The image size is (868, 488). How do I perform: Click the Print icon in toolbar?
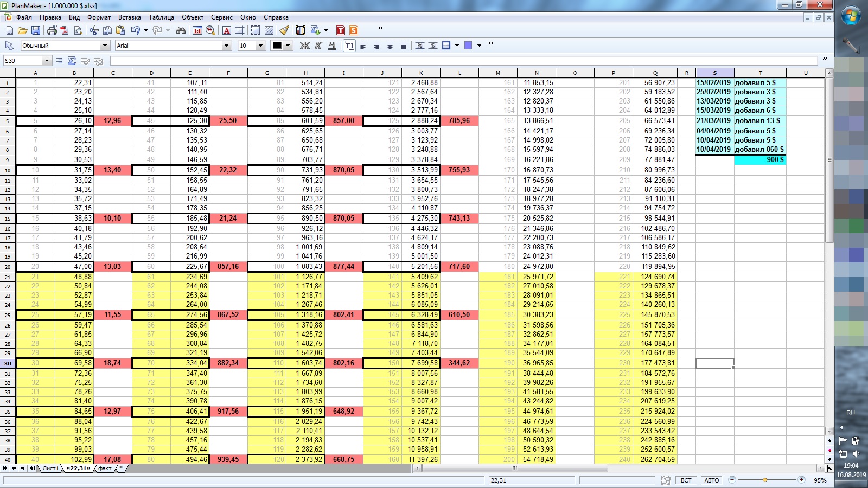(x=52, y=30)
